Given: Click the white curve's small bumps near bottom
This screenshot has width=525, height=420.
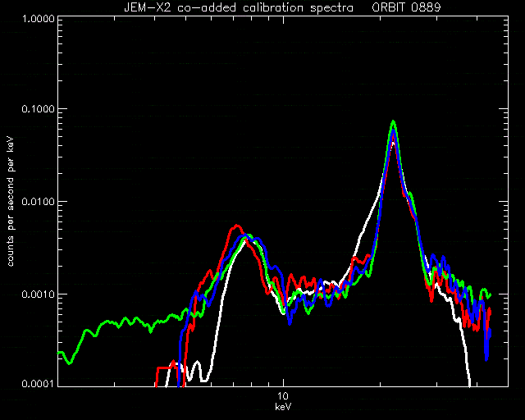Looking at the screenshot, I should [x=194, y=371].
